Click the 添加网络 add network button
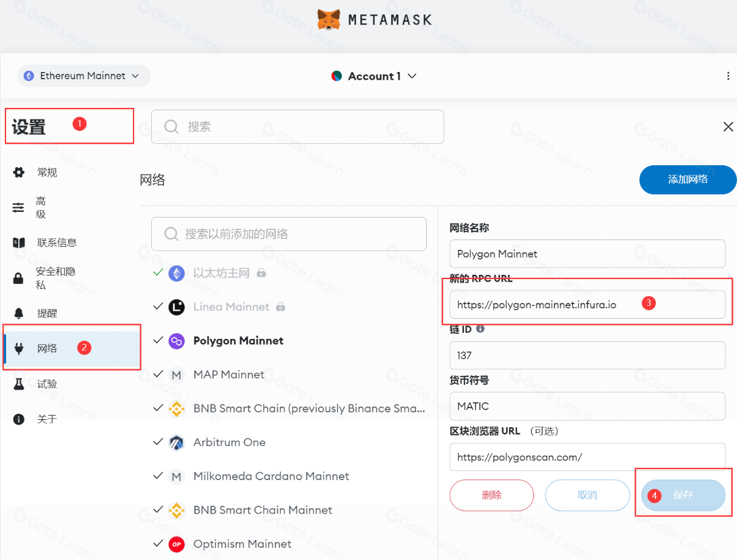Viewport: 737px width, 560px height. pyautogui.click(x=688, y=179)
